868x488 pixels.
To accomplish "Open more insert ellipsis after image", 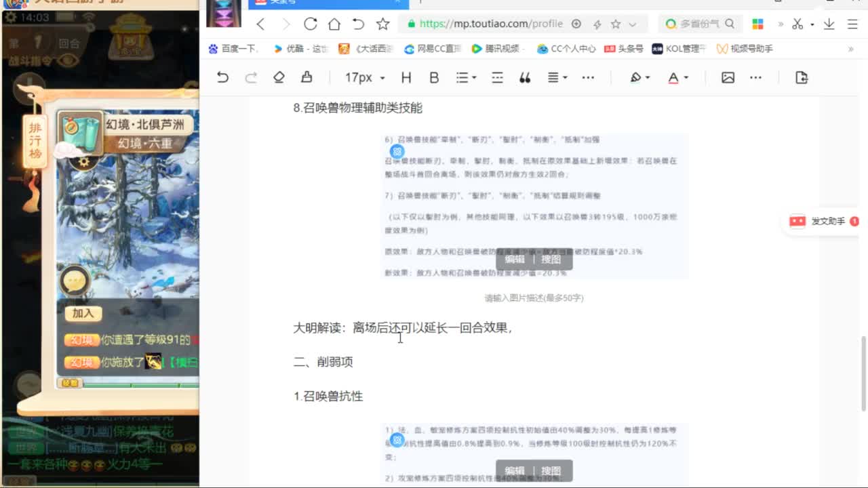I will [x=755, y=77].
